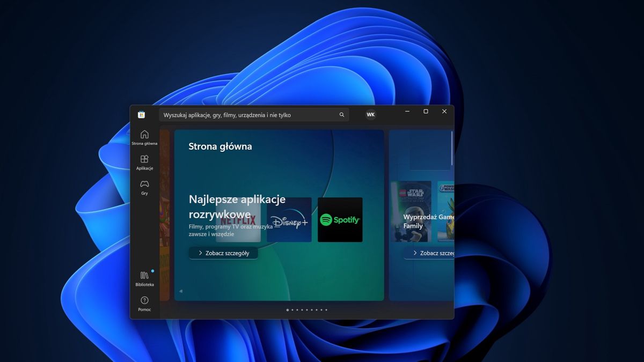Open the Spotify tile
644x362 pixels.
(x=340, y=219)
